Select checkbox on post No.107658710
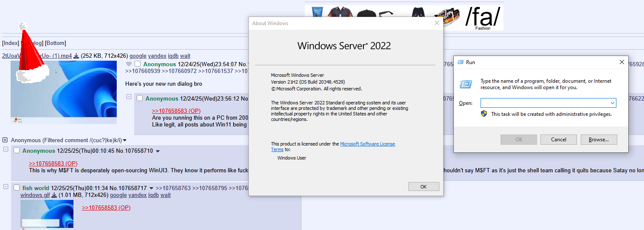Image resolution: width=644 pixels, height=230 pixels. click(x=17, y=151)
